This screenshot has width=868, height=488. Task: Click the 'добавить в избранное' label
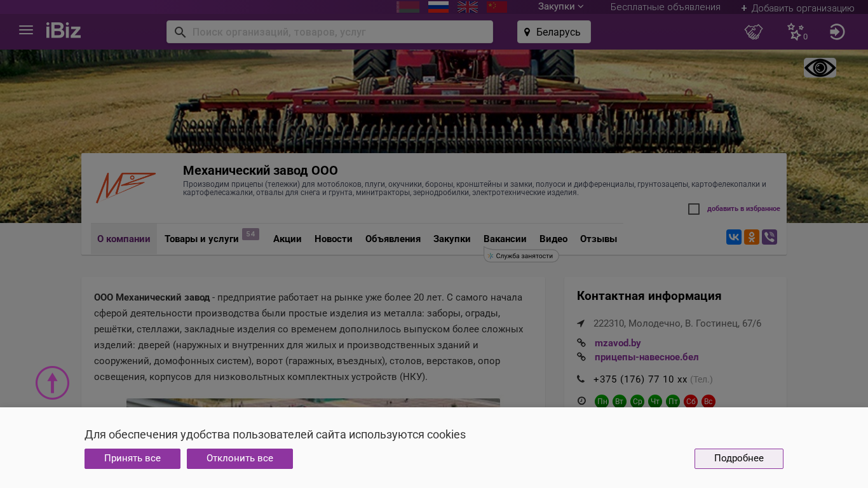click(743, 209)
